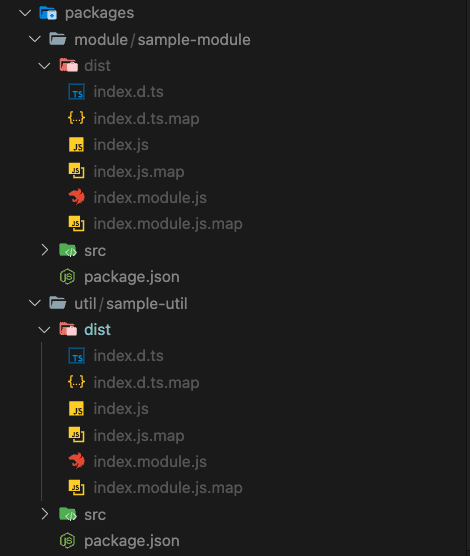Collapse module/sample-module using its chevron

point(35,39)
